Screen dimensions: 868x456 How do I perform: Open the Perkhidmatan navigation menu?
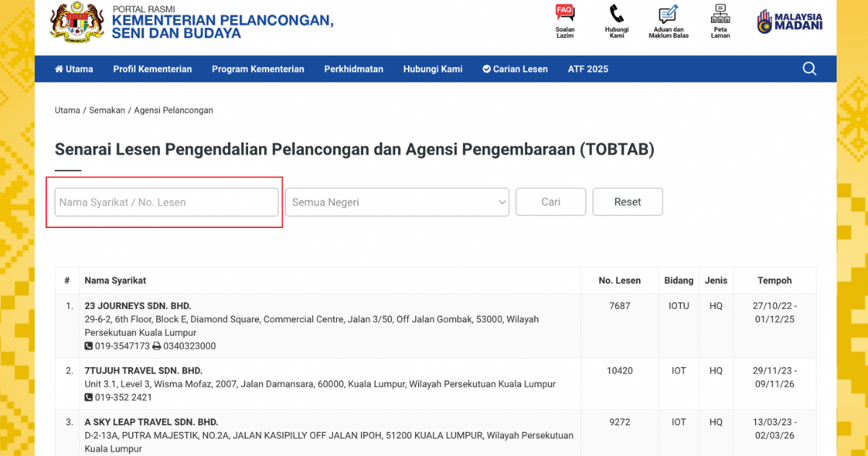354,69
